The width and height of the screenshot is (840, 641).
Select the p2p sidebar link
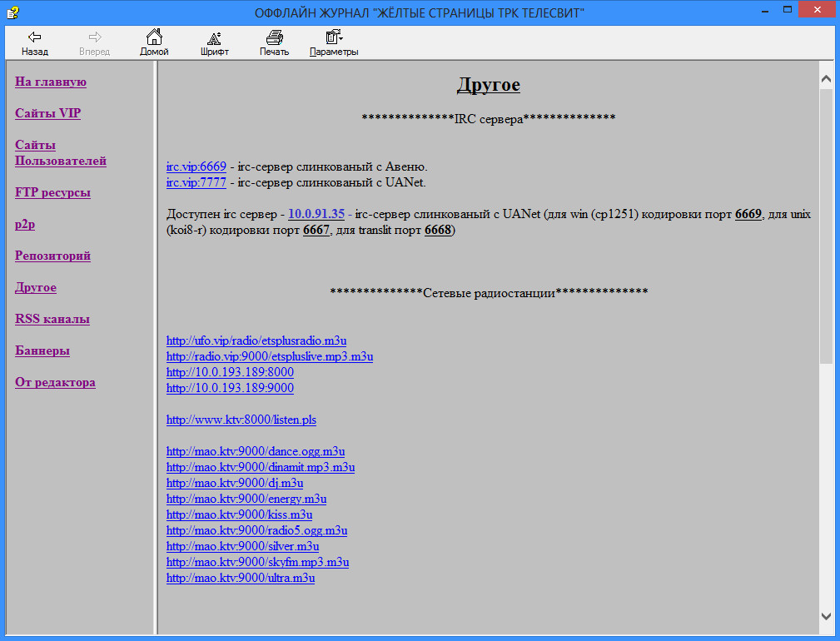coord(24,224)
